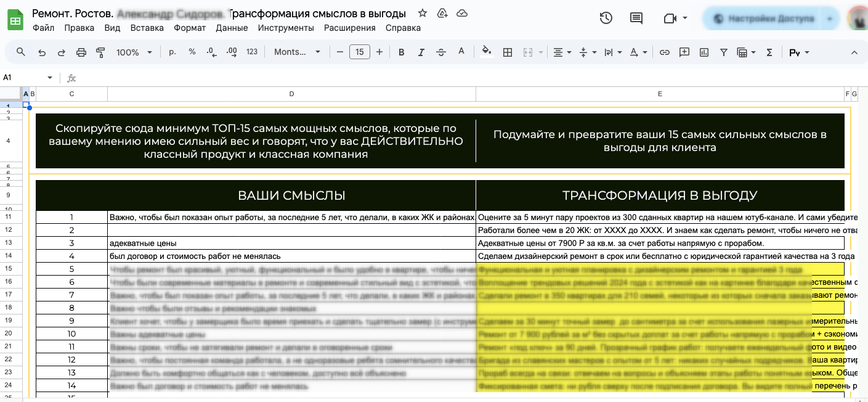Select the cell with text адекватные цены
Image resolution: width=868 pixels, height=402 pixels.
(x=291, y=243)
